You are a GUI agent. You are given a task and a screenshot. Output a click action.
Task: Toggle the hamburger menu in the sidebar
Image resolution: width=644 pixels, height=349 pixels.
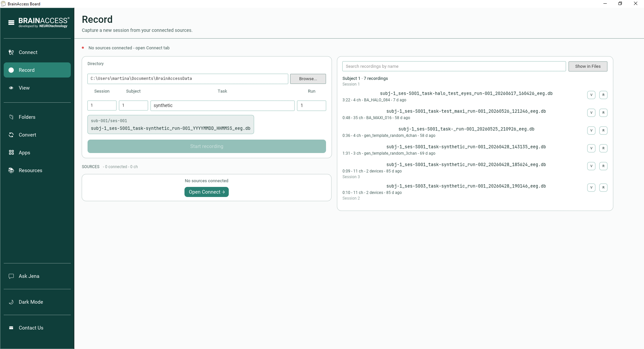11,22
